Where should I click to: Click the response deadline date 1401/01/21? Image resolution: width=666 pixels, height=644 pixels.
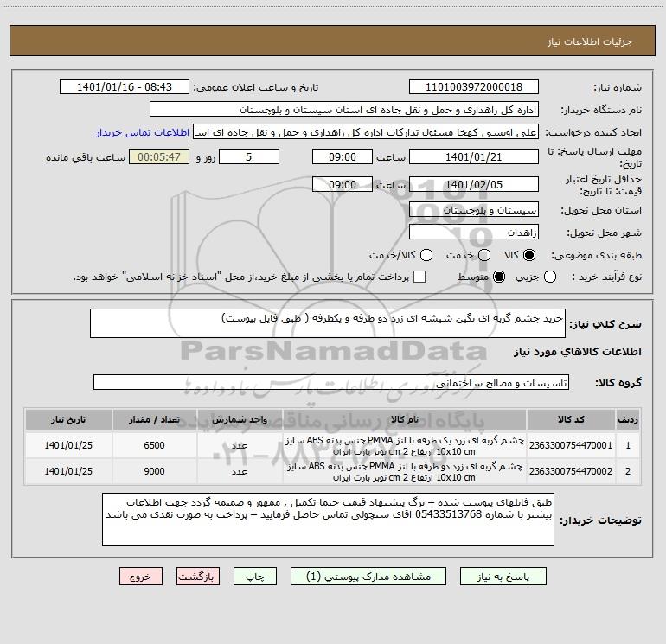click(x=474, y=156)
